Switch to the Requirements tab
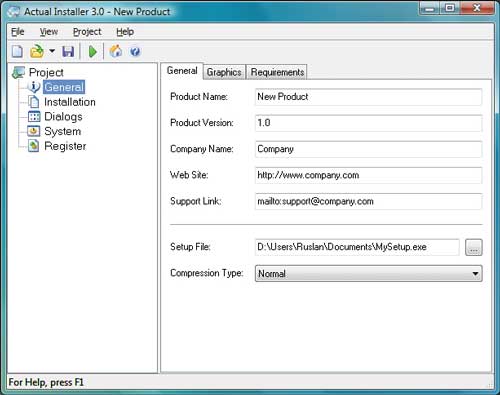The height and width of the screenshot is (395, 500). click(277, 72)
